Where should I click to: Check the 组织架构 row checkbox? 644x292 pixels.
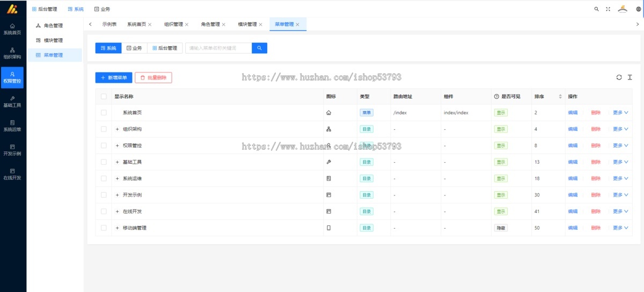coord(104,129)
